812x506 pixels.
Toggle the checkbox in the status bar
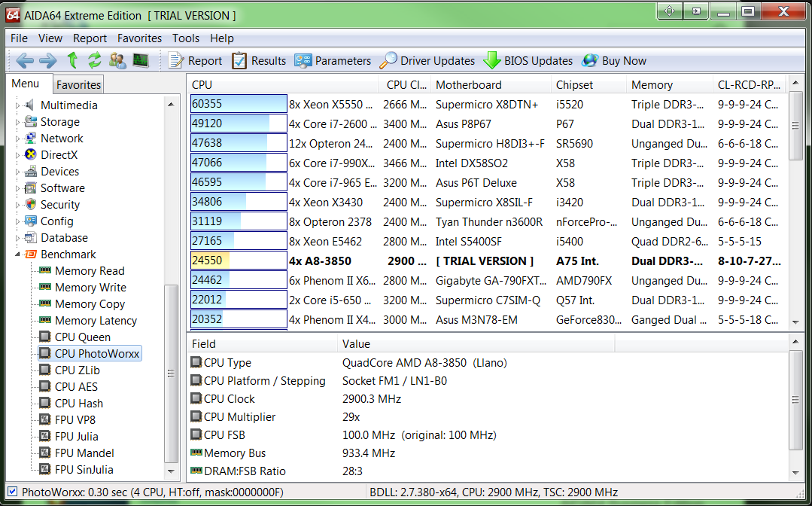pyautogui.click(x=13, y=492)
